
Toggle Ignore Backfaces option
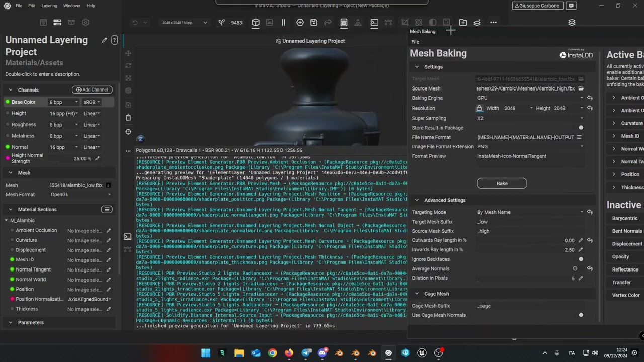tap(581, 259)
